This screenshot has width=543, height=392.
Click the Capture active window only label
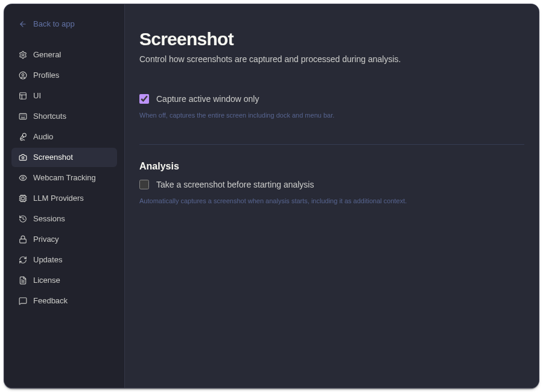click(x=208, y=99)
